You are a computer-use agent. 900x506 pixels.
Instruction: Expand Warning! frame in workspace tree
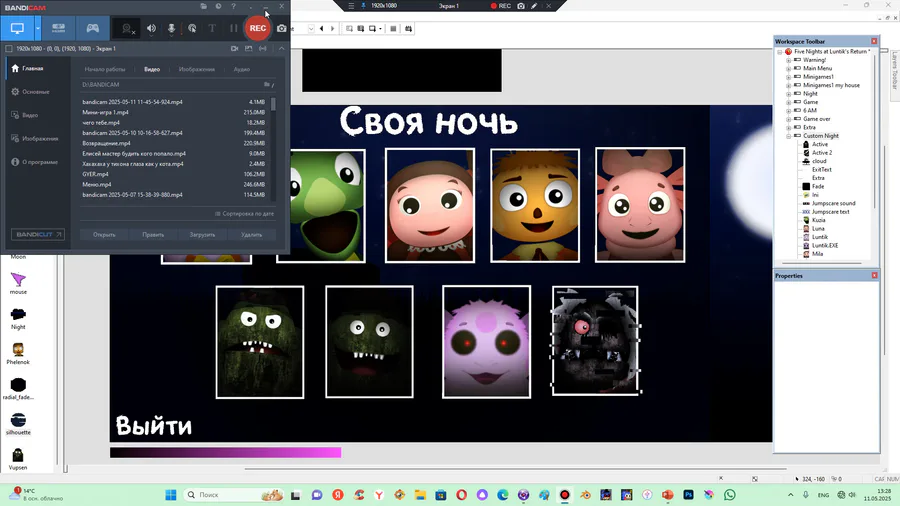pyautogui.click(x=789, y=60)
